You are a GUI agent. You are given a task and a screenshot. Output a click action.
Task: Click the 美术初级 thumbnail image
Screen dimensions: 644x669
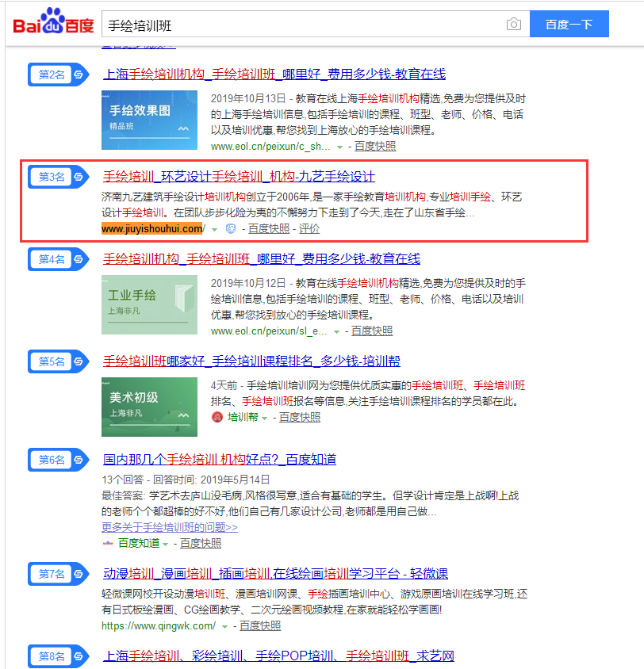149,407
